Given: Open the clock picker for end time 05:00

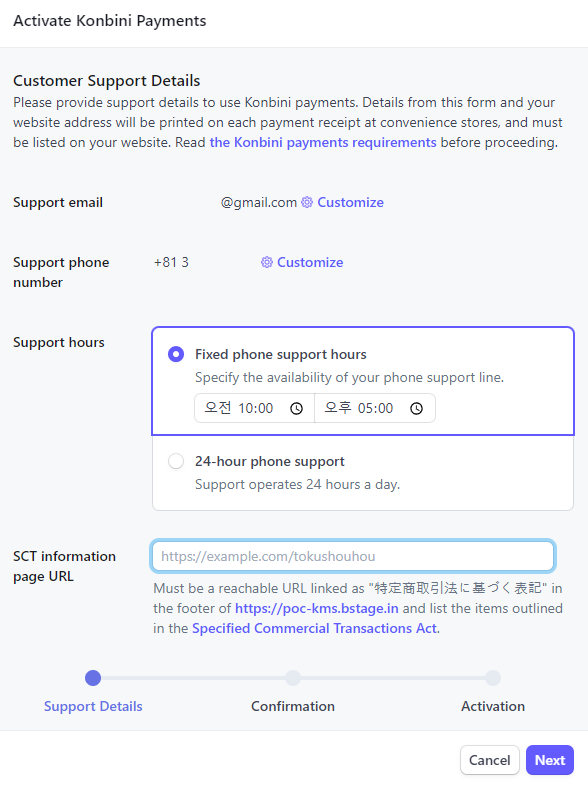Looking at the screenshot, I should [x=416, y=409].
